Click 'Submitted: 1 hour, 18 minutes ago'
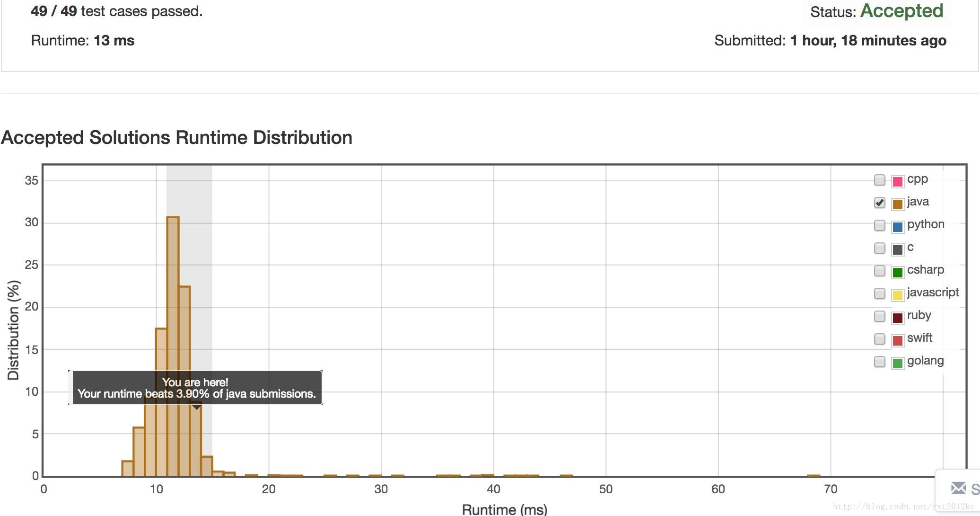Viewport: 980px width, 516px height. (830, 41)
